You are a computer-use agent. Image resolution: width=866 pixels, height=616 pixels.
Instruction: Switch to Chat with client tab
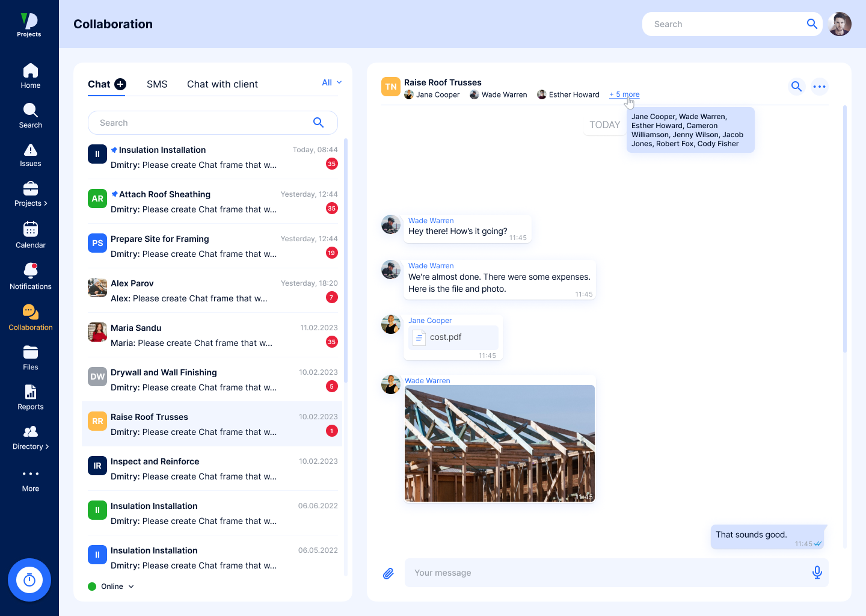tap(222, 84)
